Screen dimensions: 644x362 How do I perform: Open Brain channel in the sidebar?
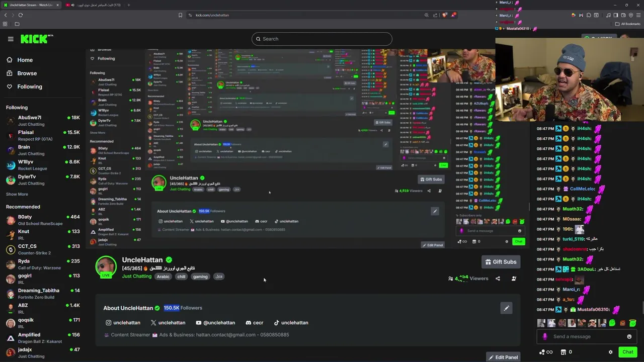43,150
